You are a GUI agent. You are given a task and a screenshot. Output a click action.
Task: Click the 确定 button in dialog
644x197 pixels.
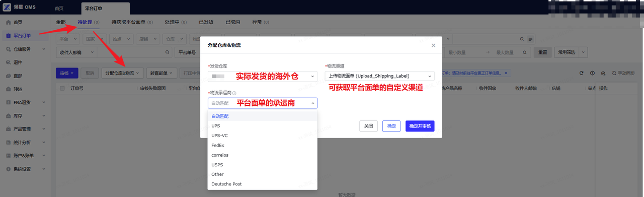coord(391,126)
